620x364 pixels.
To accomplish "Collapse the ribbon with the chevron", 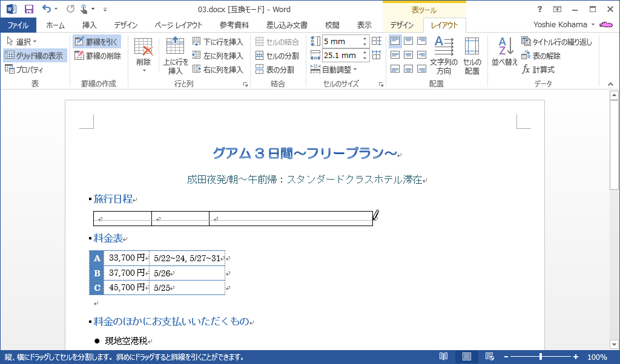I will click(610, 84).
